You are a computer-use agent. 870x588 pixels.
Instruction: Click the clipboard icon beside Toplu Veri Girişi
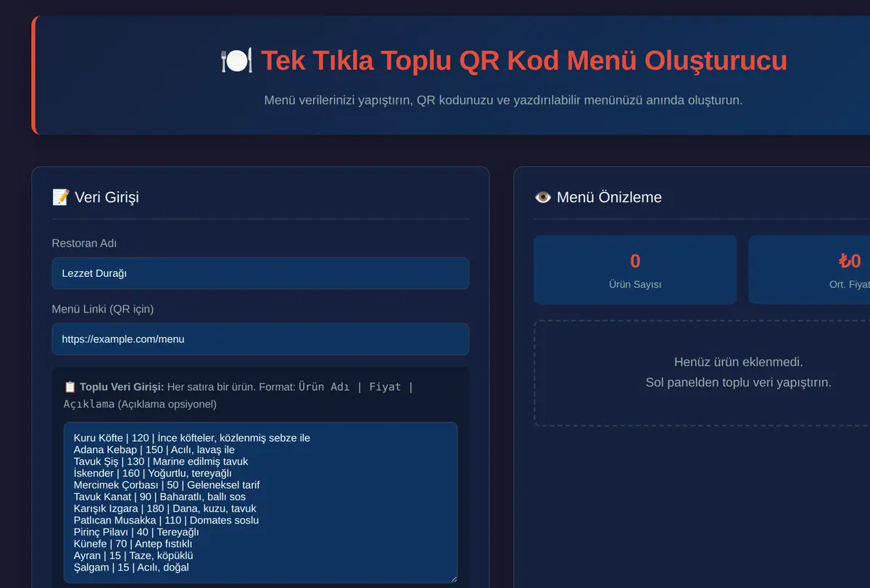[70, 387]
